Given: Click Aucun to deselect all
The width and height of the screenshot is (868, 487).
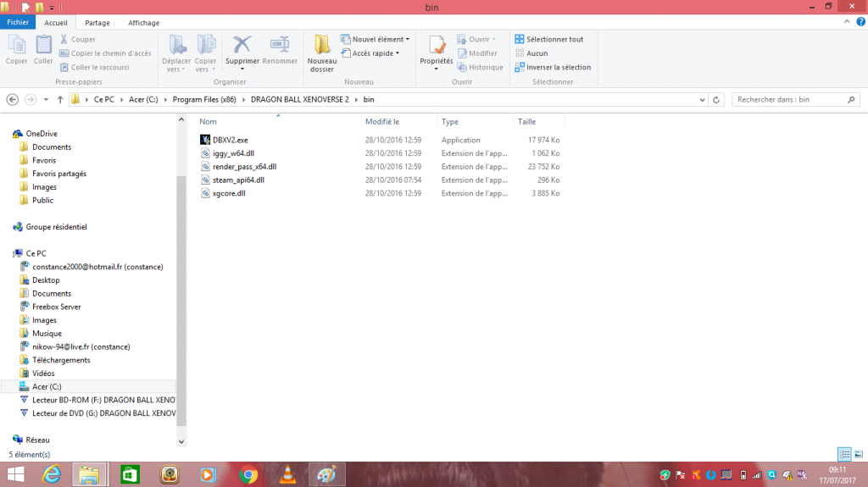Looking at the screenshot, I should [x=531, y=53].
